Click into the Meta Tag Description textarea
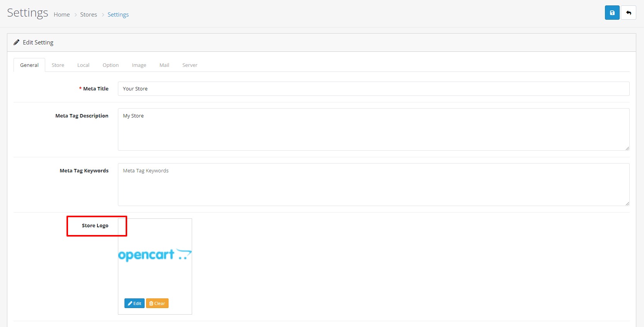Image resolution: width=644 pixels, height=327 pixels. (x=373, y=129)
